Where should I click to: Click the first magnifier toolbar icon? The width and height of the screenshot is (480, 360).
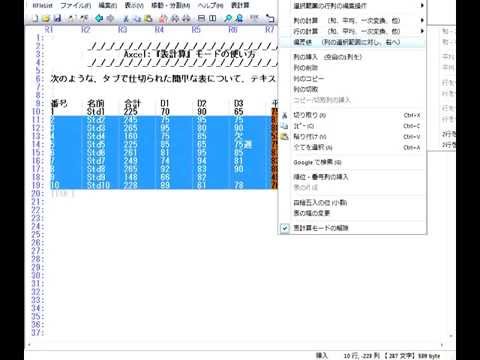(228, 19)
